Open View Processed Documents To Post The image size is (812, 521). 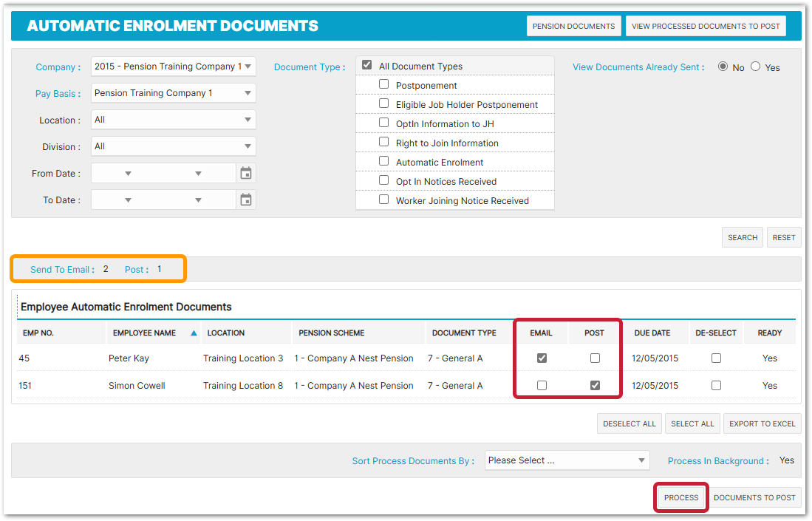click(x=706, y=26)
